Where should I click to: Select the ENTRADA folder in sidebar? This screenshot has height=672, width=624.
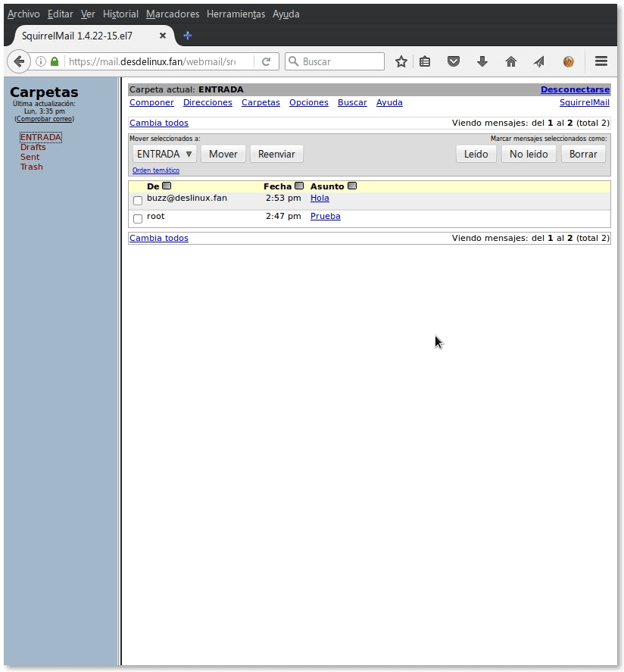[x=41, y=137]
